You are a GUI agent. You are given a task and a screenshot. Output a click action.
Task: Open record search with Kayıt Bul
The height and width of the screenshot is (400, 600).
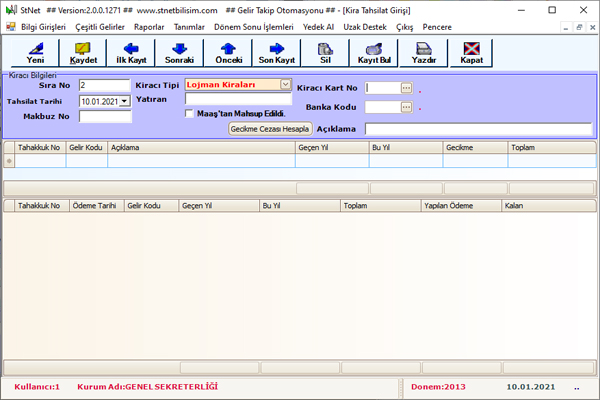point(374,52)
